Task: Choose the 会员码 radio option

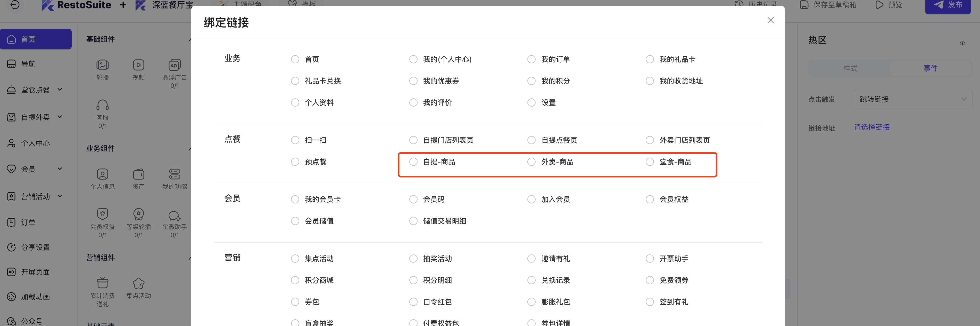Action: 413,200
